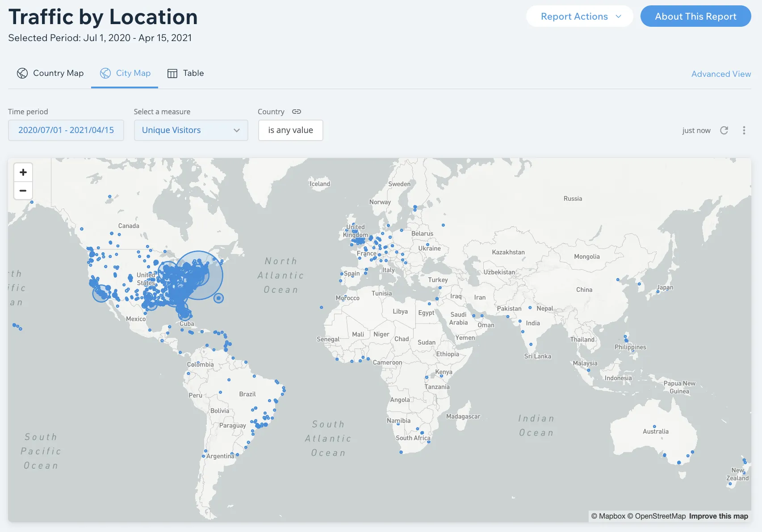Open the three-dot more options menu
Image resolution: width=762 pixels, height=532 pixels.
[x=744, y=130]
